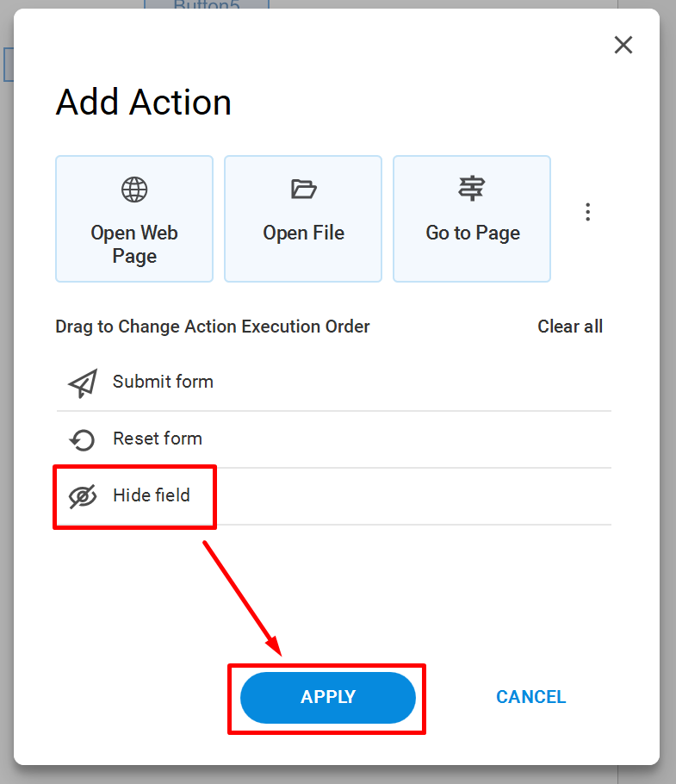Click the folder icon for Open File

pyautogui.click(x=303, y=189)
